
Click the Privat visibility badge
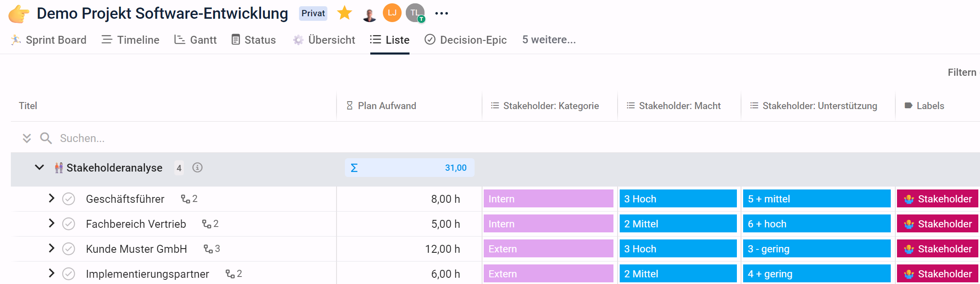313,13
